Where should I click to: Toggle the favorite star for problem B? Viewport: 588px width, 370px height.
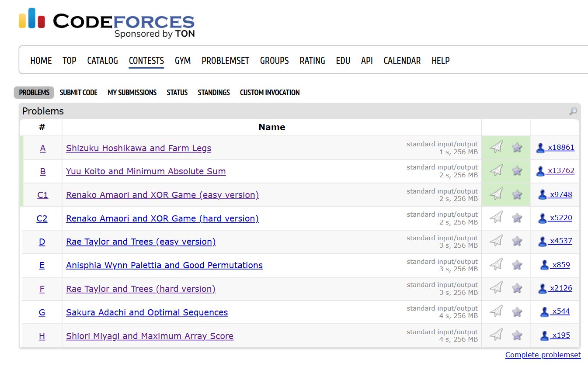pos(517,171)
